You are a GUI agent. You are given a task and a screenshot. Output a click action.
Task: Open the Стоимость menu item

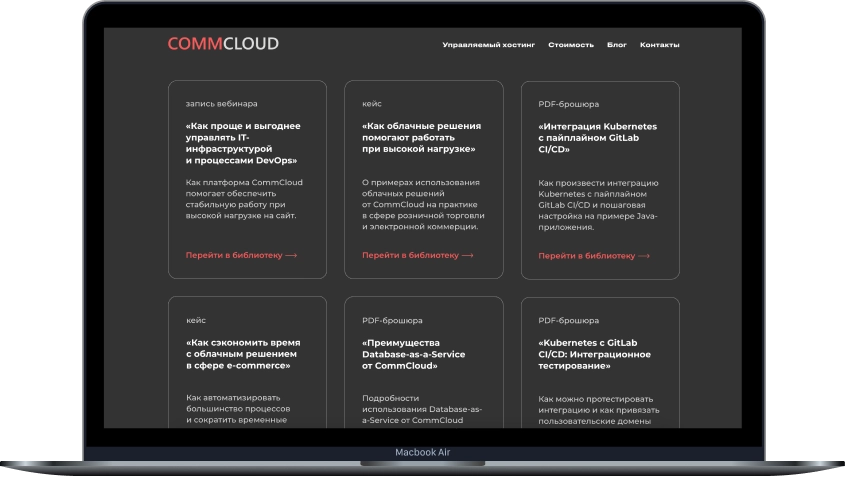click(571, 45)
